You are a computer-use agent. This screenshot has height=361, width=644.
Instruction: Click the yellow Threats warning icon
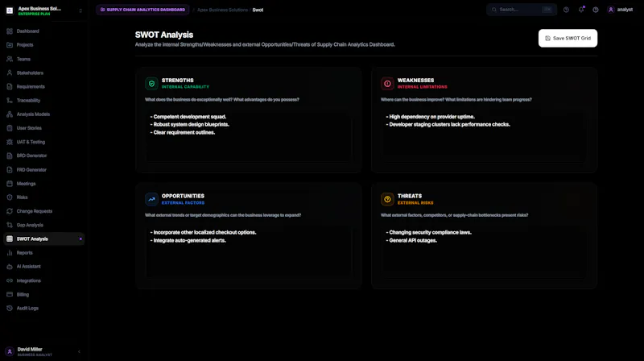(387, 199)
